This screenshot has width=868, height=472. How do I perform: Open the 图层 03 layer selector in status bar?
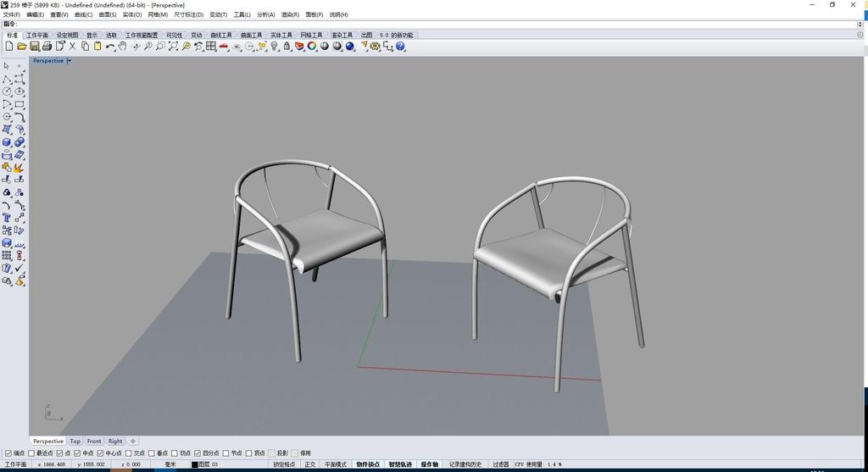[209, 464]
